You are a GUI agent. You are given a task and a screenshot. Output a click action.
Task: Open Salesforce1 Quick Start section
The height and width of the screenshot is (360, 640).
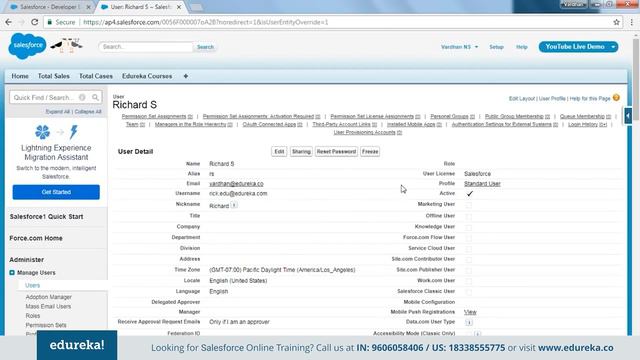pyautogui.click(x=47, y=216)
